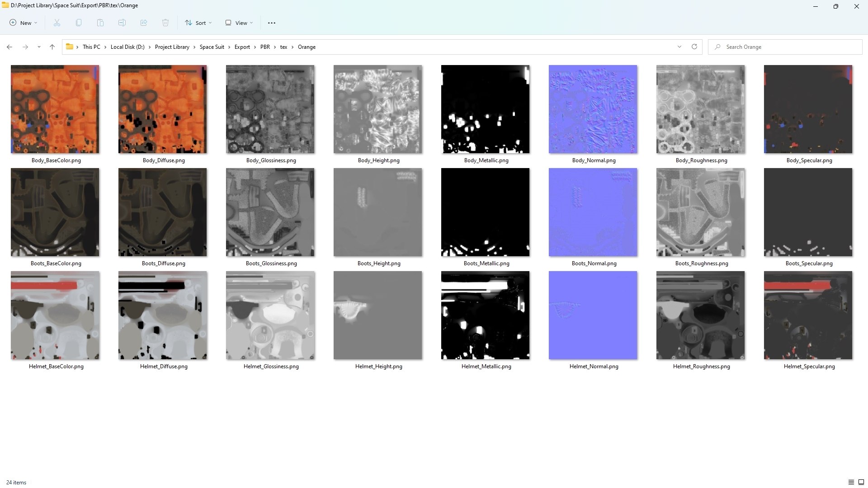Image resolution: width=868 pixels, height=488 pixels.
Task: Open the Sort dropdown menu
Action: 198,23
